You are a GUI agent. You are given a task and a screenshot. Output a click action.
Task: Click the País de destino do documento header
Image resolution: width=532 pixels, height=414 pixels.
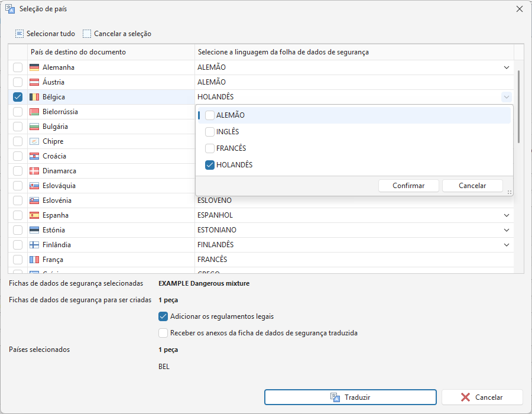click(x=111, y=52)
